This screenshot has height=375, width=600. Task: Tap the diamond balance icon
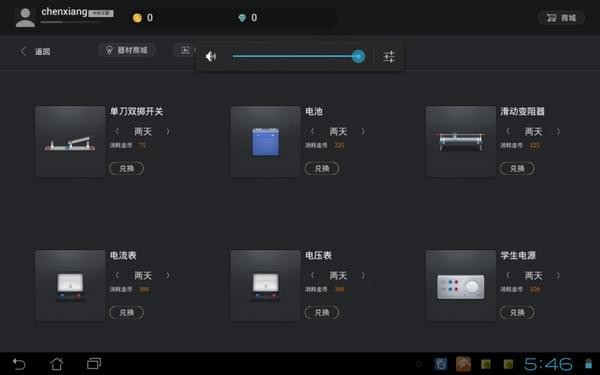pyautogui.click(x=242, y=18)
